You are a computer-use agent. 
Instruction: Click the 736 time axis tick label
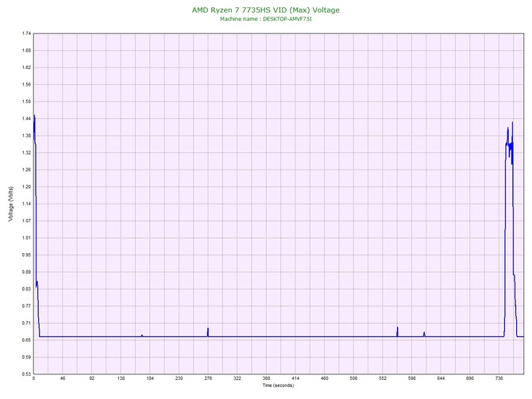[x=499, y=378]
